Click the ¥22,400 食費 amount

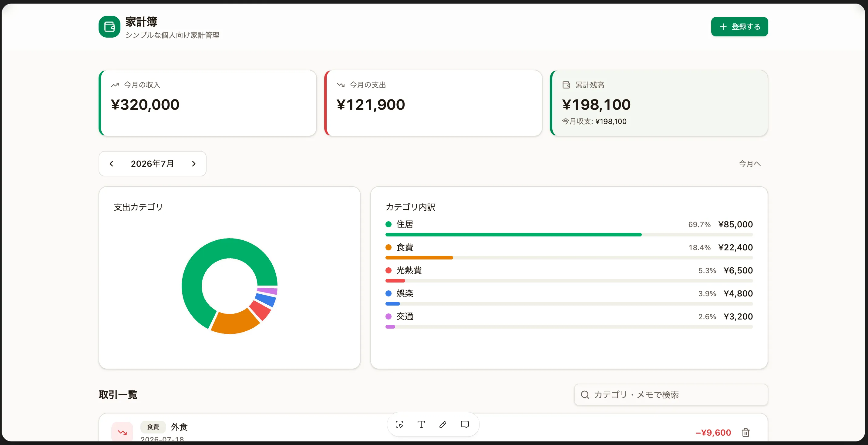(x=735, y=247)
